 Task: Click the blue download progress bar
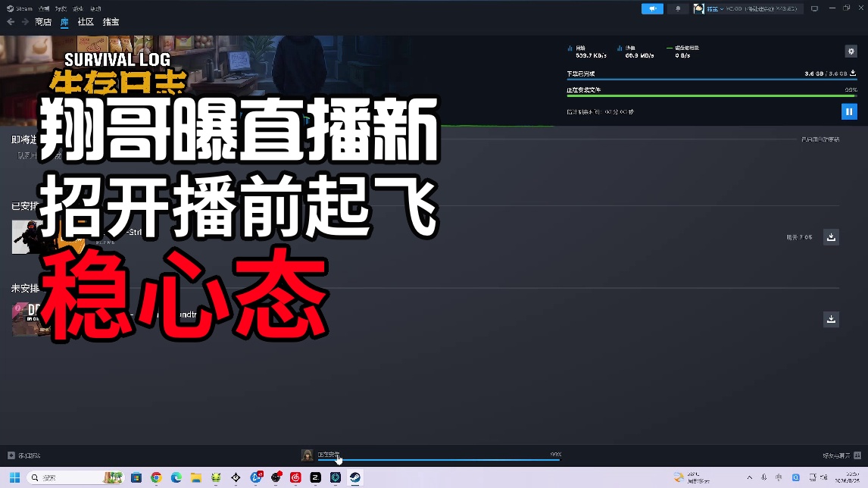[x=711, y=80]
